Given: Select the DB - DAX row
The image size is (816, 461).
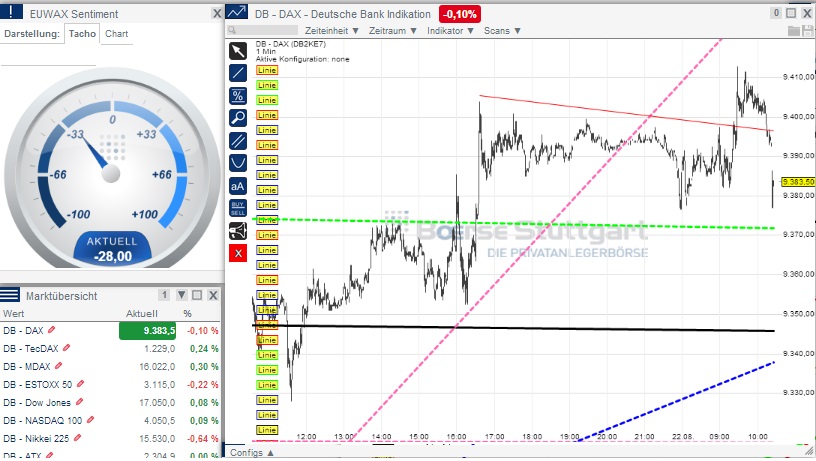Looking at the screenshot, I should click(110, 330).
